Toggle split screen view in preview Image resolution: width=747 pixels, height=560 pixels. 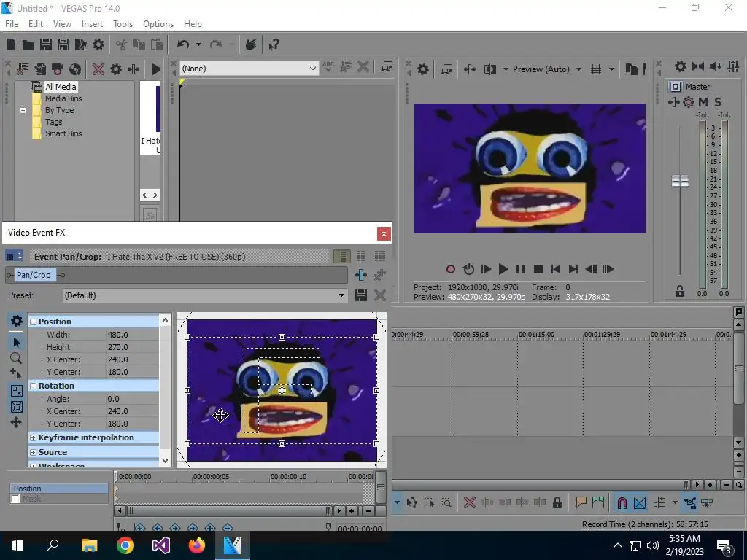[x=489, y=69]
